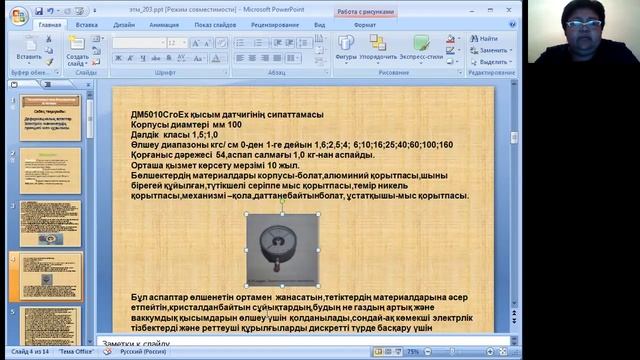Save the presentation from quick access toolbar
Screen dimensions: 640x360
click(x=39, y=11)
